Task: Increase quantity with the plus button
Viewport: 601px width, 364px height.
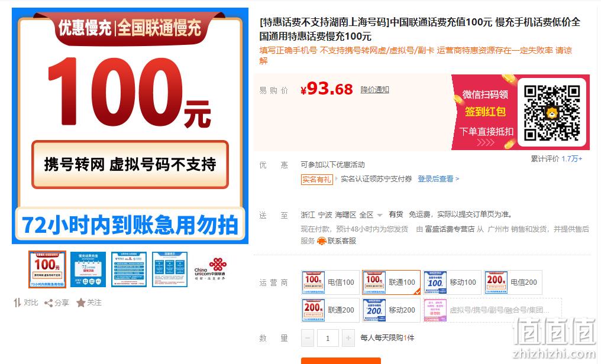Action: click(x=348, y=339)
